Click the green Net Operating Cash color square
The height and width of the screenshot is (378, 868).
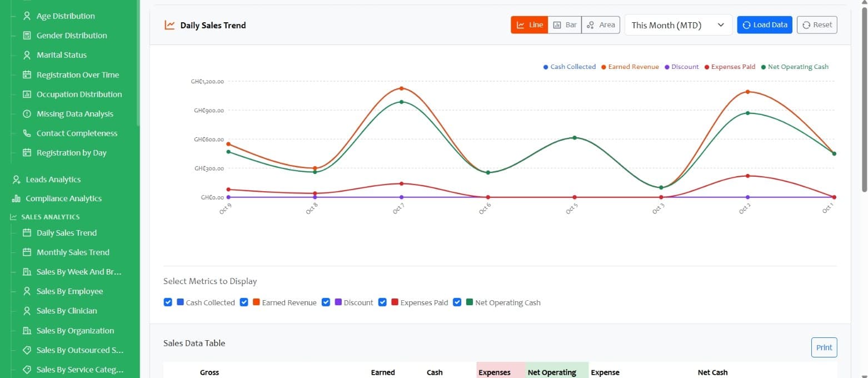[470, 302]
